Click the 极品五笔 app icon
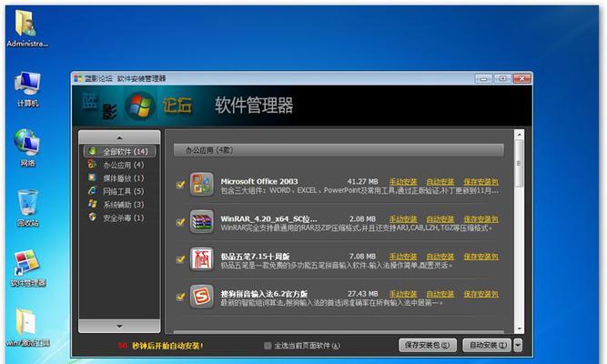607x364 pixels. [201, 259]
